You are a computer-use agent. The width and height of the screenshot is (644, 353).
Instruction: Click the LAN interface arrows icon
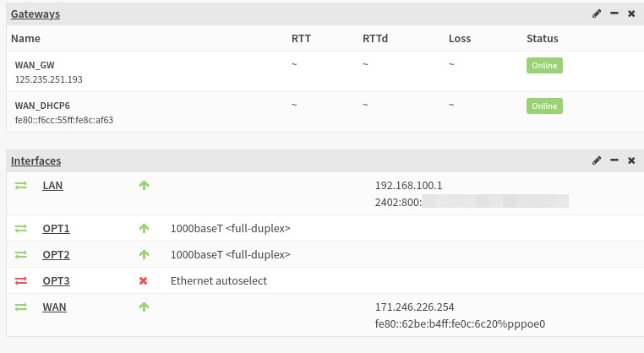(21, 185)
